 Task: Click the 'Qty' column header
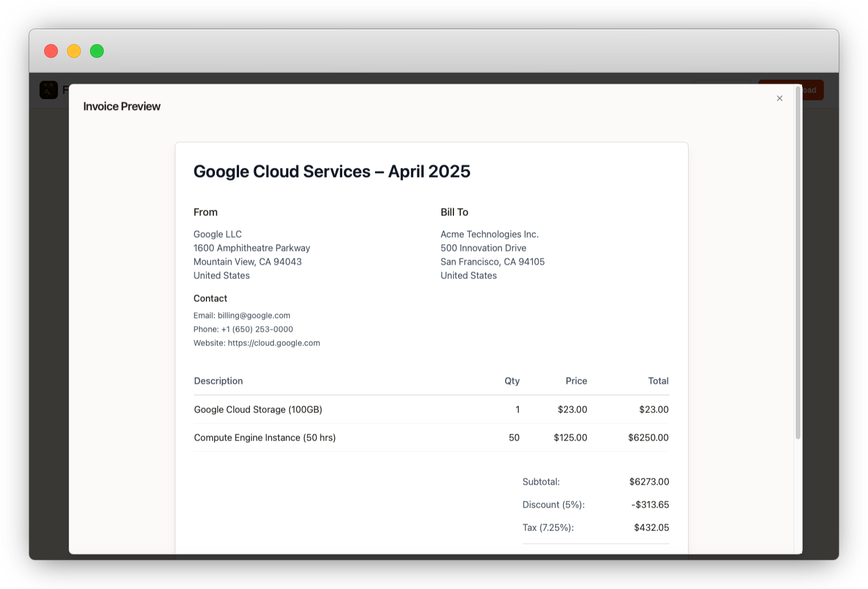point(512,381)
